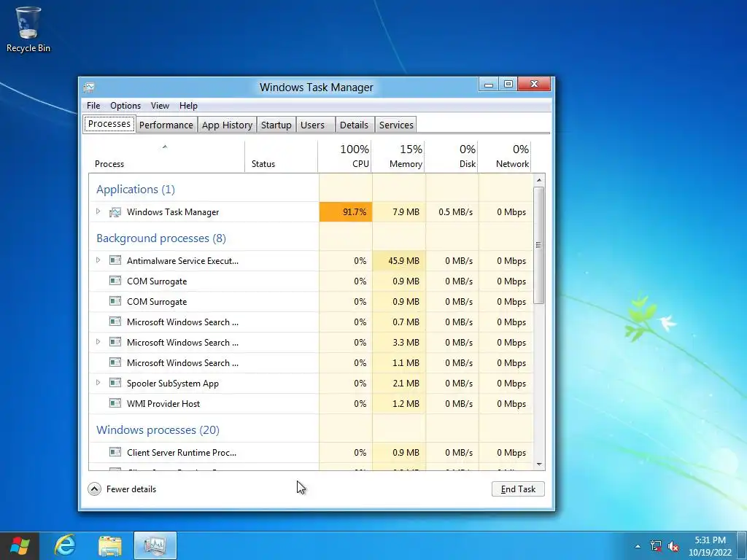Sort by the Process column header
This screenshot has height=560, width=747.
pos(167,157)
